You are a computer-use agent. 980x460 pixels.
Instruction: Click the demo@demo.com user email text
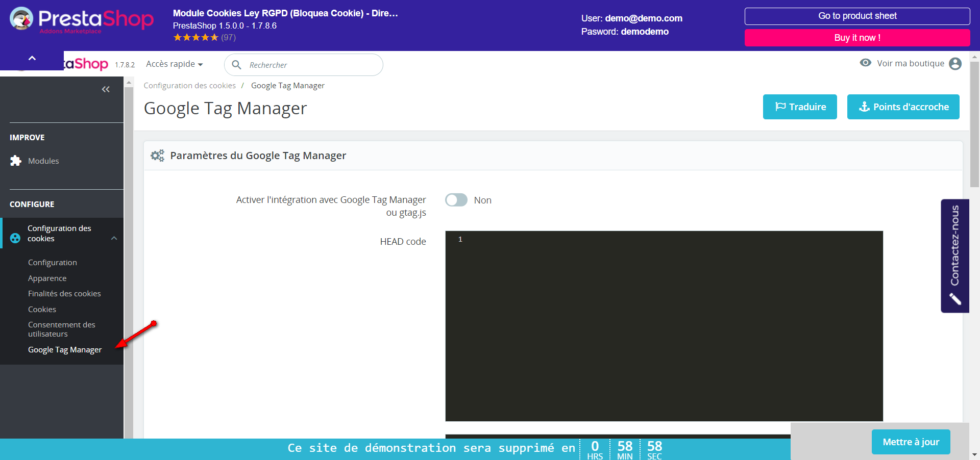644,18
